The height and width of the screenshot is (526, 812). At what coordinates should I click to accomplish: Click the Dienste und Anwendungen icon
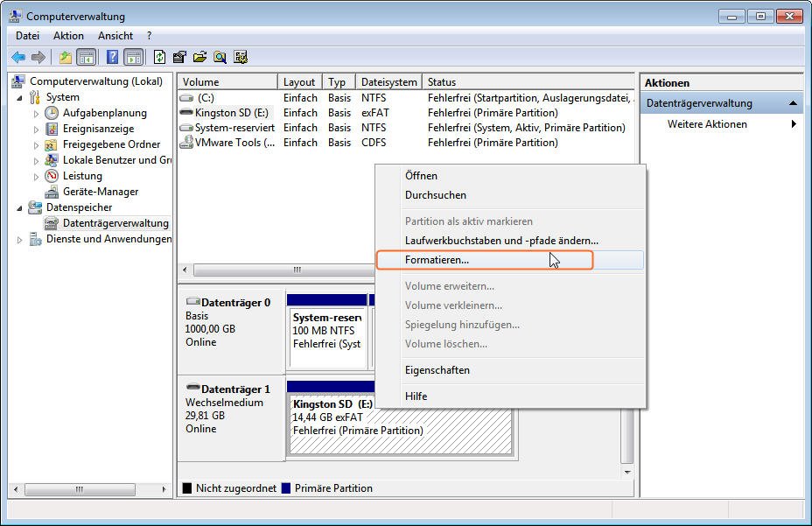tap(35, 239)
